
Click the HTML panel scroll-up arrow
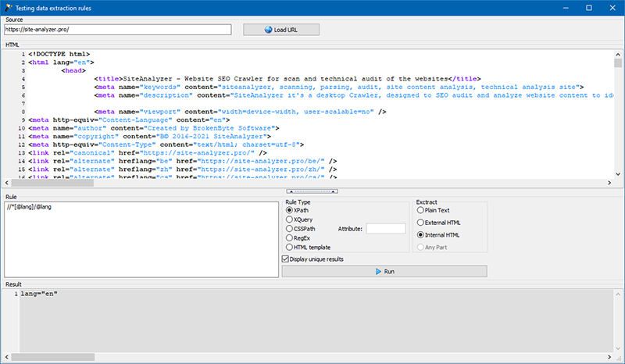[x=618, y=54]
